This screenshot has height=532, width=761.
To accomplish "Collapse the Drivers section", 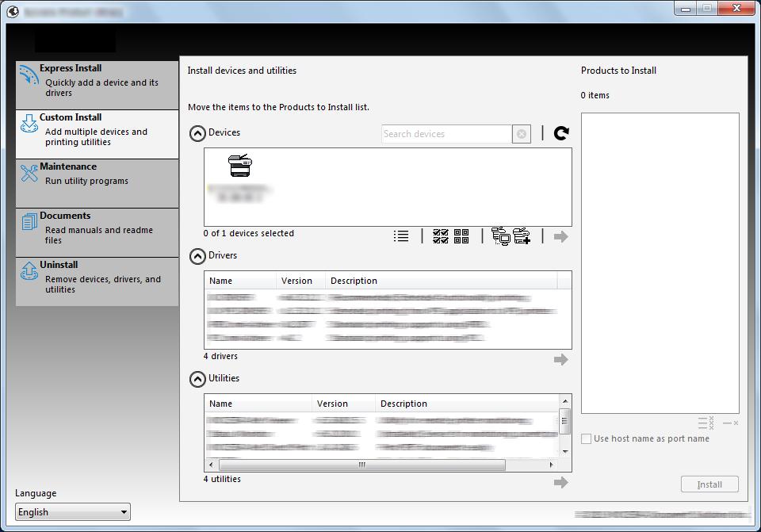I will point(197,256).
